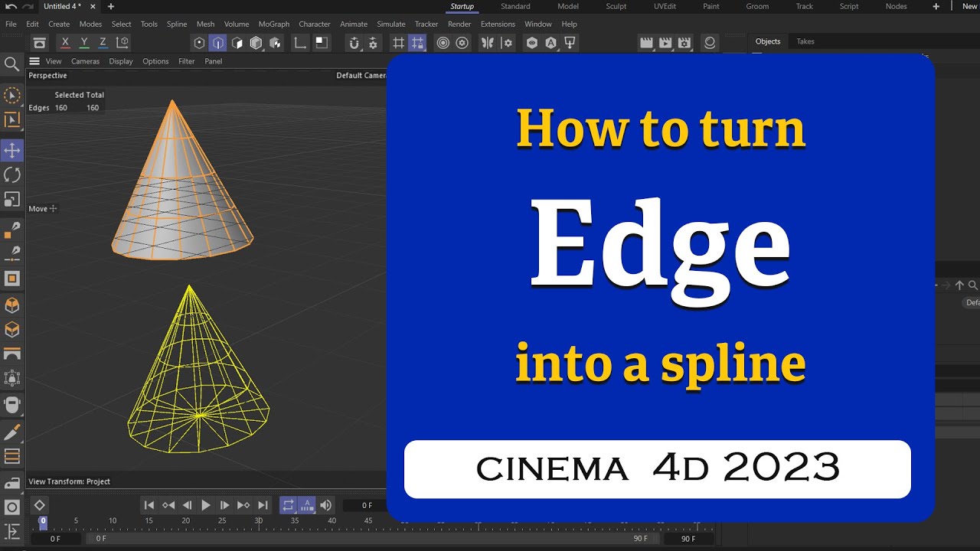Open symmetry settings icon
This screenshot has width=980, height=551.
coord(505,43)
